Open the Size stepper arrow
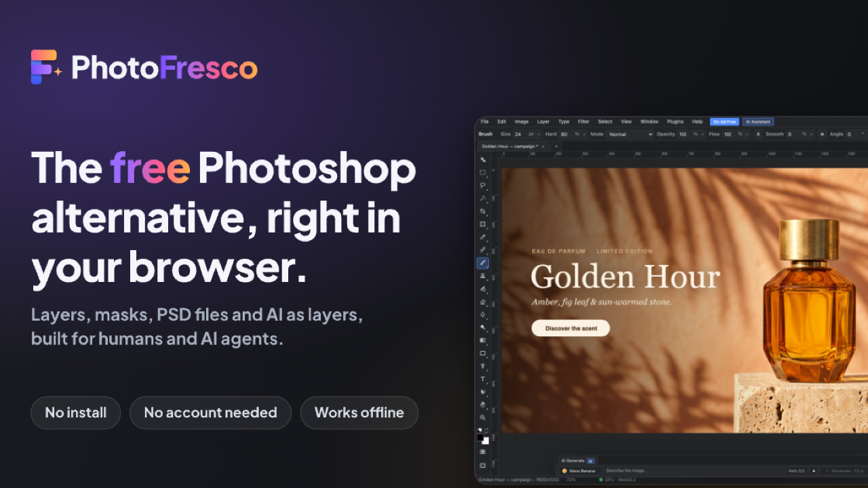 [x=539, y=134]
